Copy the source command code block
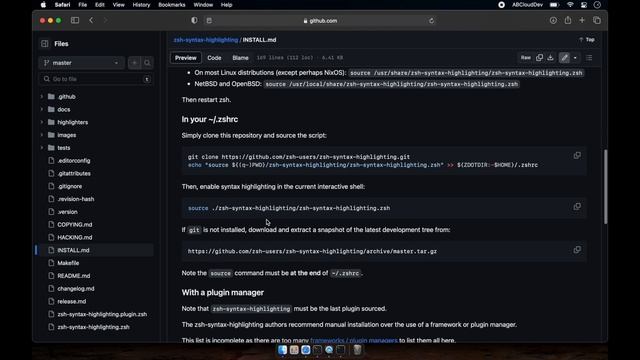640x360 pixels. pos(577,207)
